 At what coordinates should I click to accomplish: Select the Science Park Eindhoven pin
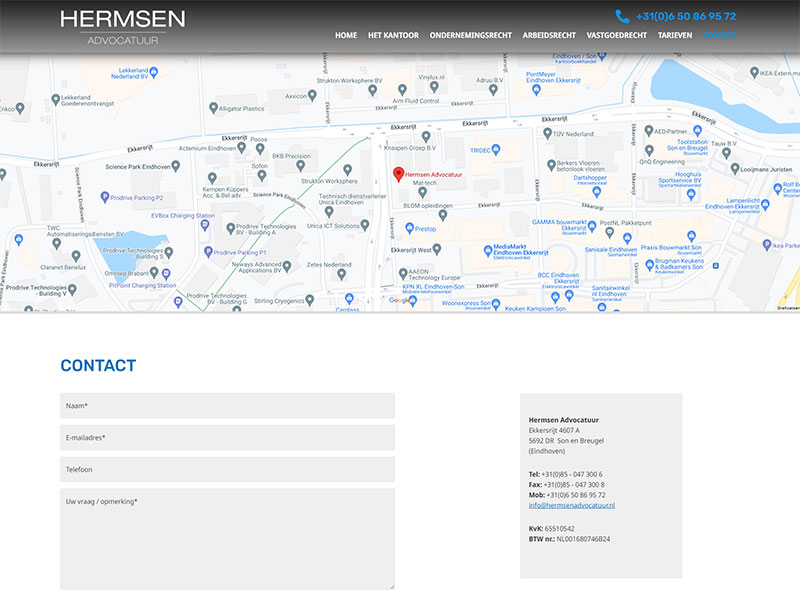click(176, 166)
